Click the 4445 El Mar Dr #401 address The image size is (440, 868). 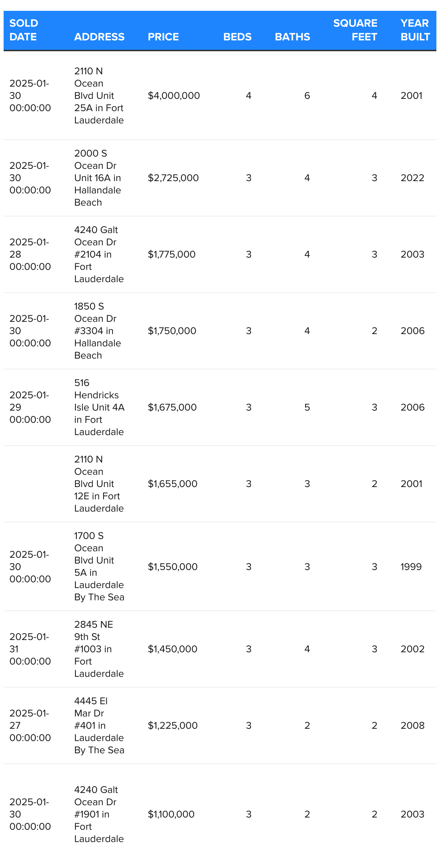pyautogui.click(x=99, y=725)
